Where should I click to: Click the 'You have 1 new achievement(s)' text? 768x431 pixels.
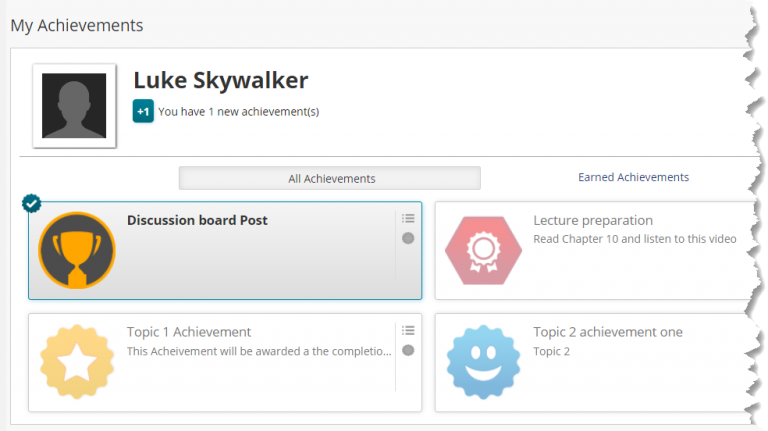click(239, 112)
